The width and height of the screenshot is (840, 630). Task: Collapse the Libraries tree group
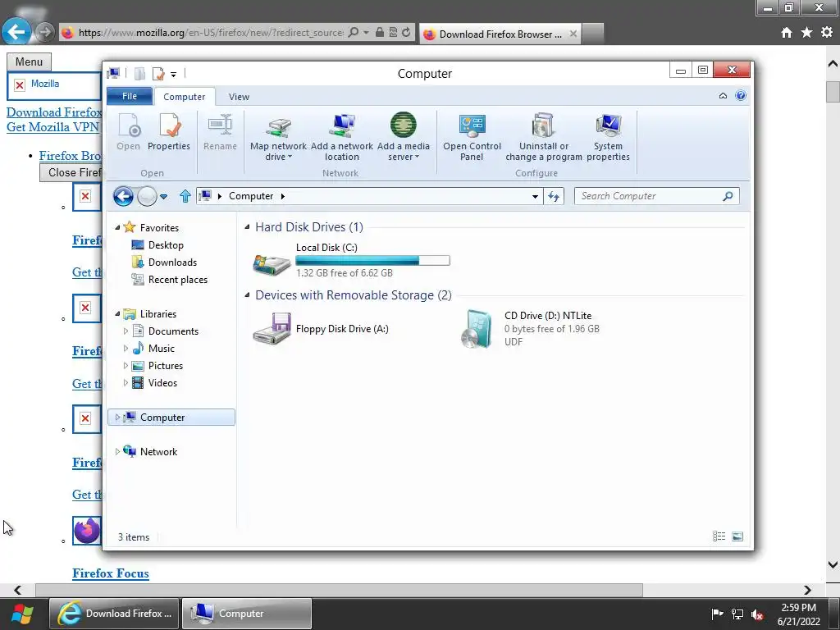(117, 314)
